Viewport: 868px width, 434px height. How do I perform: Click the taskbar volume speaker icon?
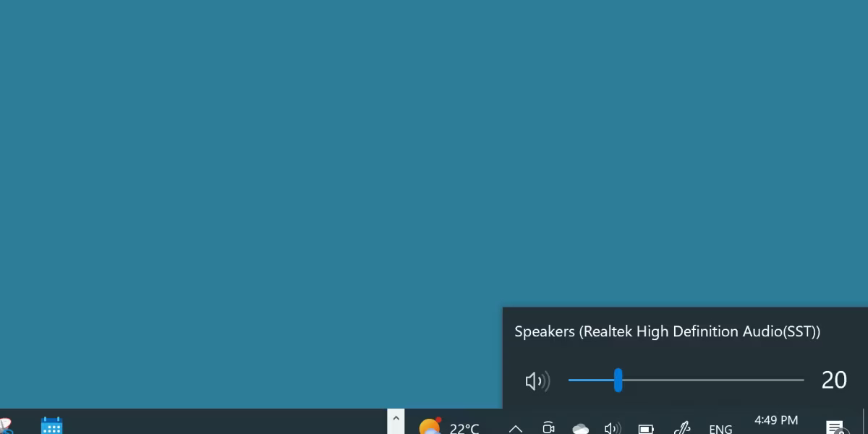tap(613, 428)
